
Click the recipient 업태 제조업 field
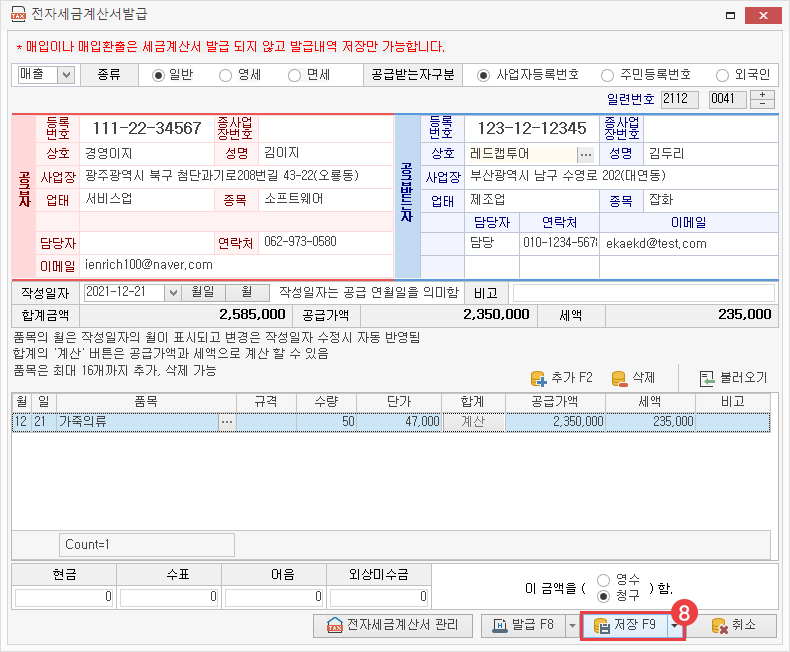click(x=532, y=201)
